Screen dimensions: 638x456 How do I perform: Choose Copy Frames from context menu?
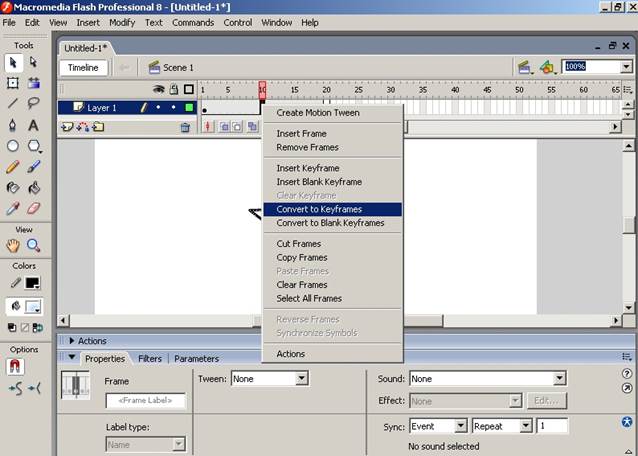(x=333, y=257)
